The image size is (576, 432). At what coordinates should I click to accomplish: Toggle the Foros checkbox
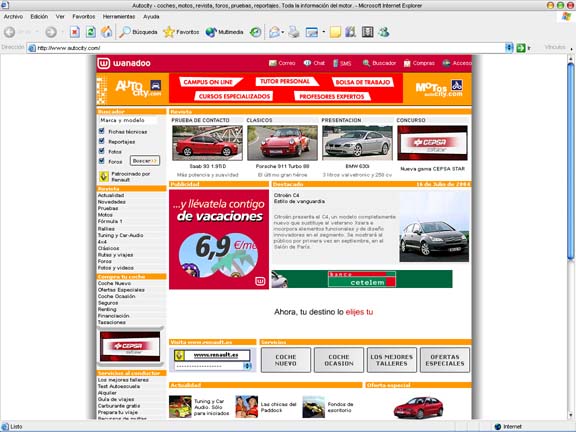tap(102, 161)
